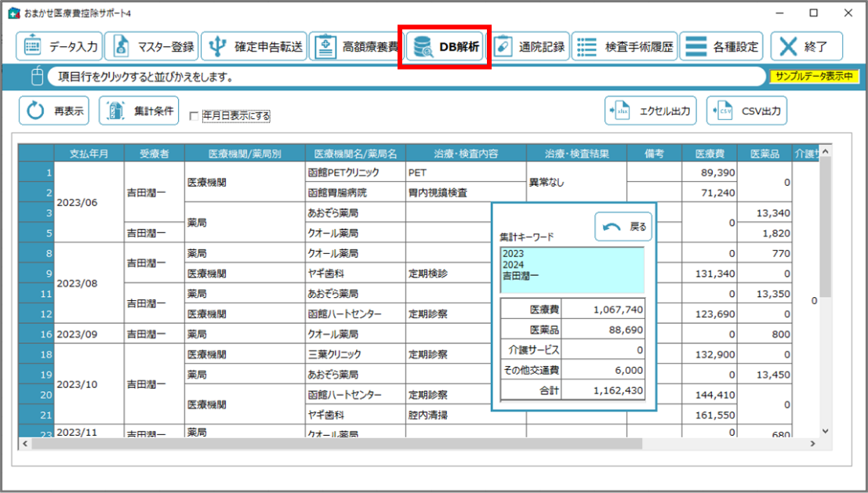The image size is (868, 493).
Task: Click 戻る in the summary popup
Action: 623,227
